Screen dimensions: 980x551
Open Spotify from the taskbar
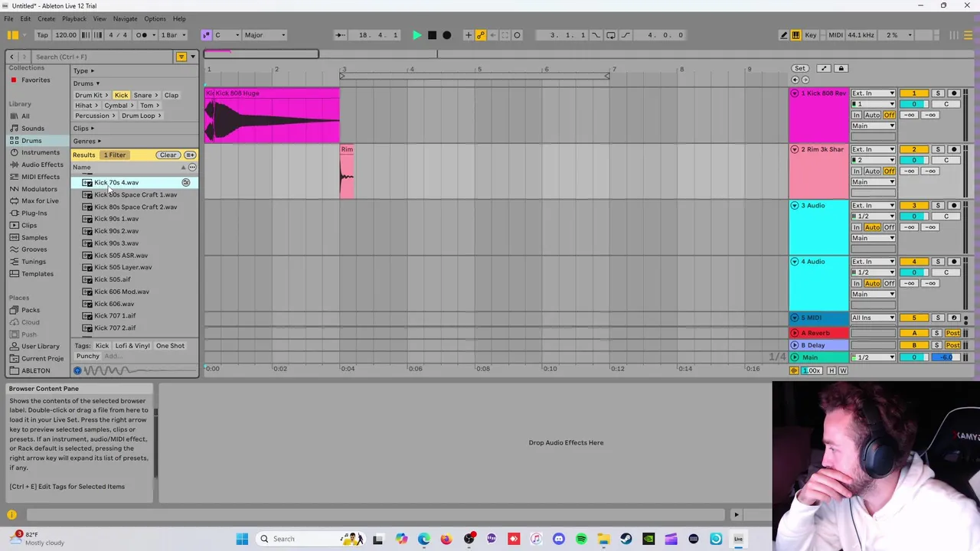581,539
